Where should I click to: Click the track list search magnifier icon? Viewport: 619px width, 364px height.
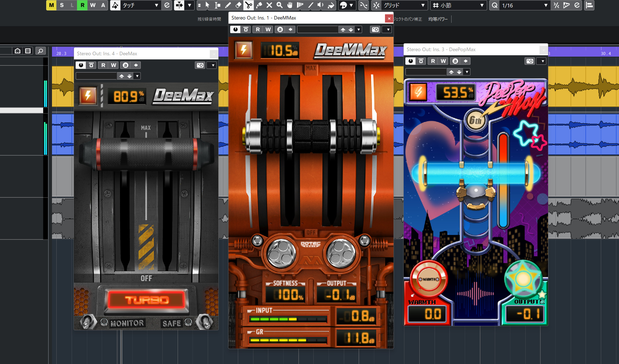pos(40,51)
